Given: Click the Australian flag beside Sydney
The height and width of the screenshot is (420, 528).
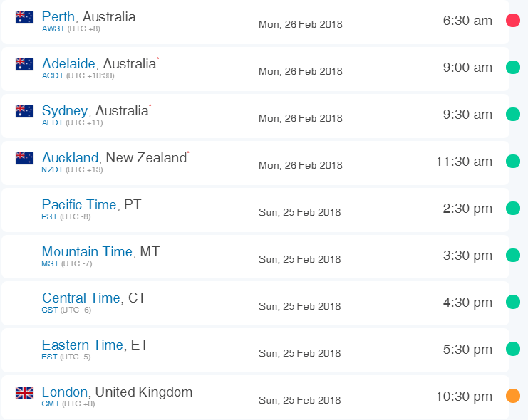Looking at the screenshot, I should (x=24, y=111).
